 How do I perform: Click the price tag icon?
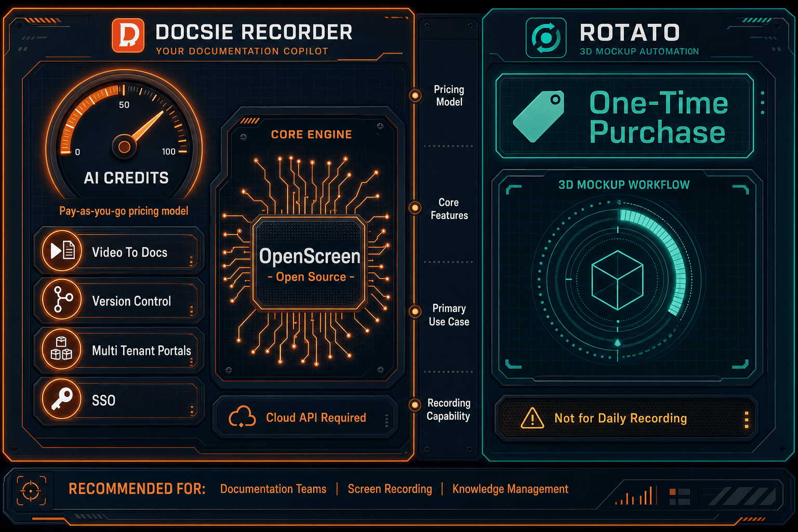(x=539, y=117)
